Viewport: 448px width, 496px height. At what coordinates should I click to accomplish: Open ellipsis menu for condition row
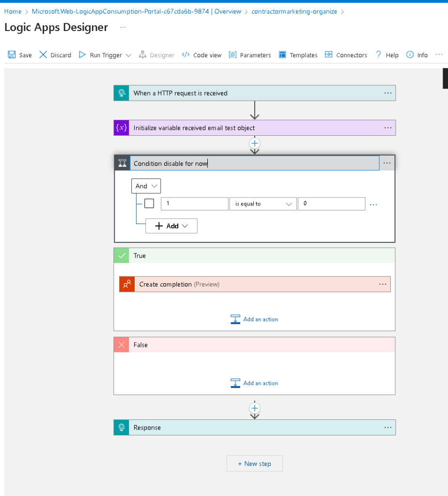pyautogui.click(x=373, y=205)
